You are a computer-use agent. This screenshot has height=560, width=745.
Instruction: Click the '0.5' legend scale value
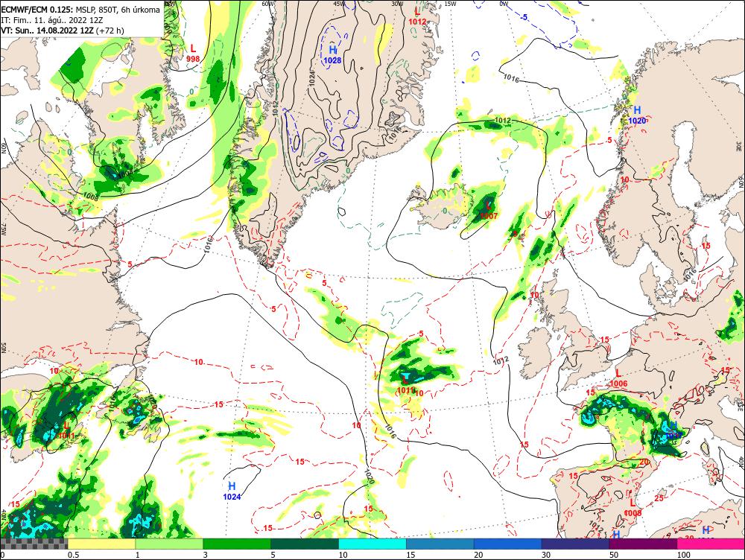tap(73, 555)
